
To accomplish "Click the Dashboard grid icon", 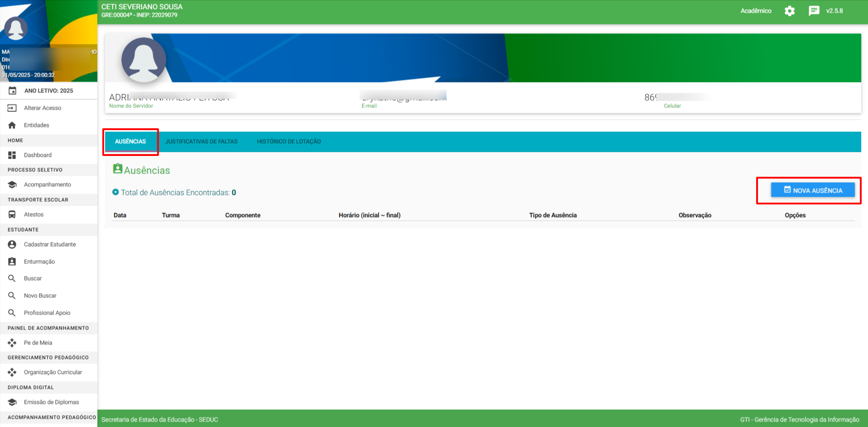I will point(12,155).
